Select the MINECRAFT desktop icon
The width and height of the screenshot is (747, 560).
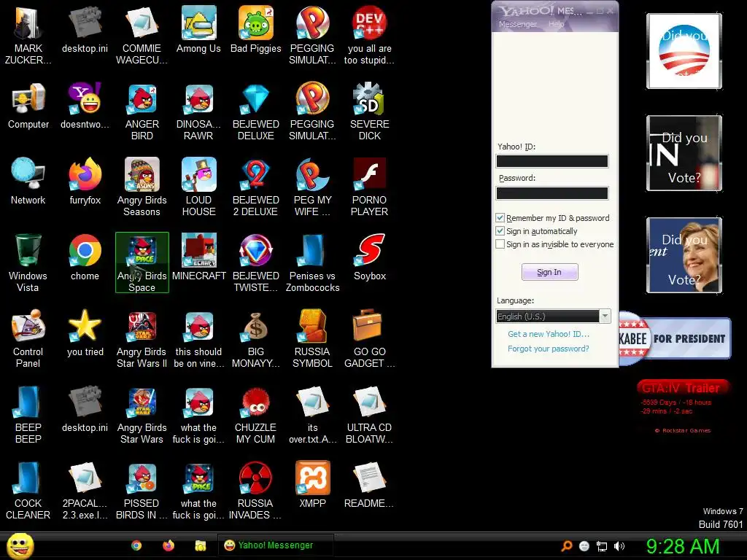(198, 257)
